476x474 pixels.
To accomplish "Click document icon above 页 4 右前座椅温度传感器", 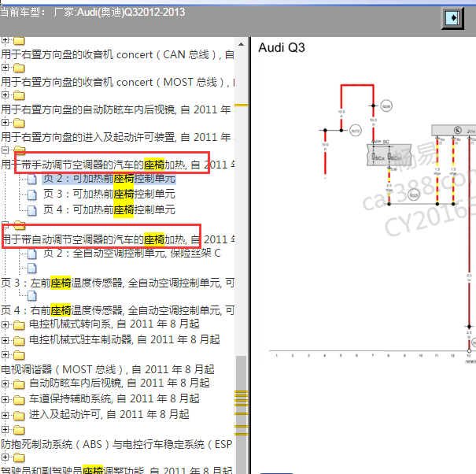I will point(32,295).
